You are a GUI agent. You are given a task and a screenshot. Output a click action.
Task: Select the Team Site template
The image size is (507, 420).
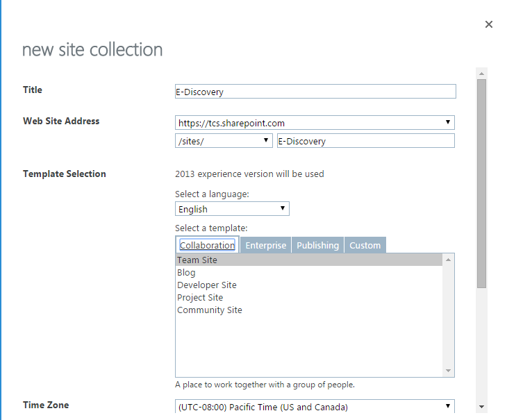(x=197, y=260)
